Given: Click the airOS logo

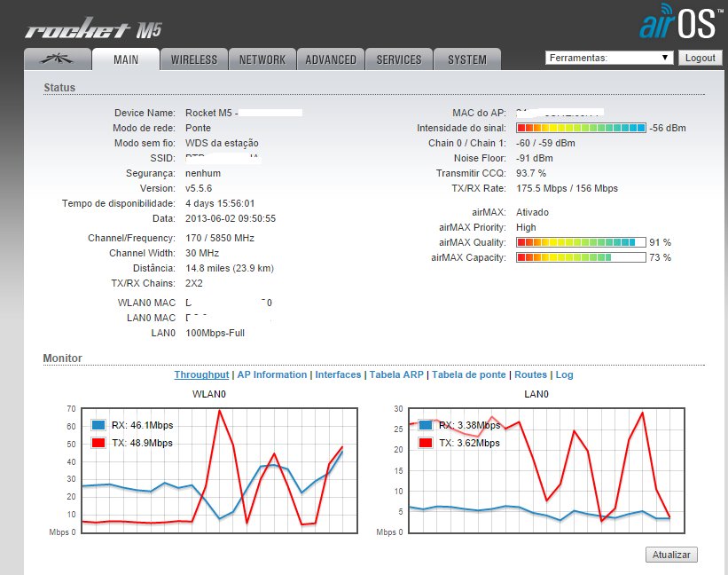Looking at the screenshot, I should (x=680, y=22).
